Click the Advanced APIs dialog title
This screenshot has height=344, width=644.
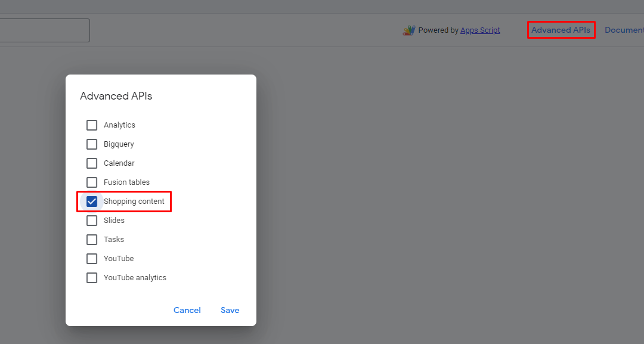coord(116,96)
